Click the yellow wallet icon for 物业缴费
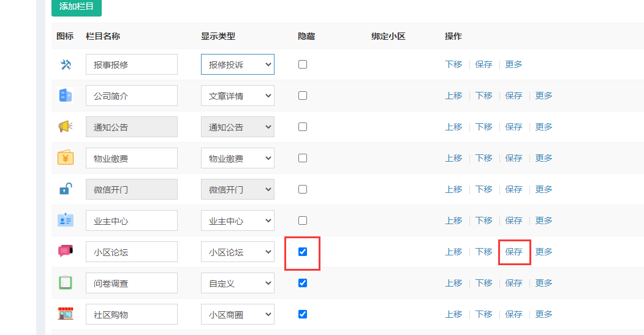Image resolution: width=644 pixels, height=335 pixels. coord(66,158)
